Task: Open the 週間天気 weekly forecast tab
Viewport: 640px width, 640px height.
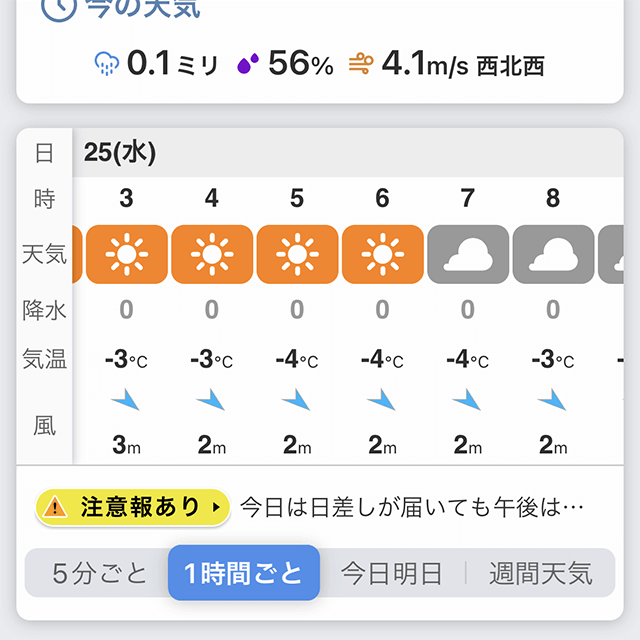Action: 541,573
